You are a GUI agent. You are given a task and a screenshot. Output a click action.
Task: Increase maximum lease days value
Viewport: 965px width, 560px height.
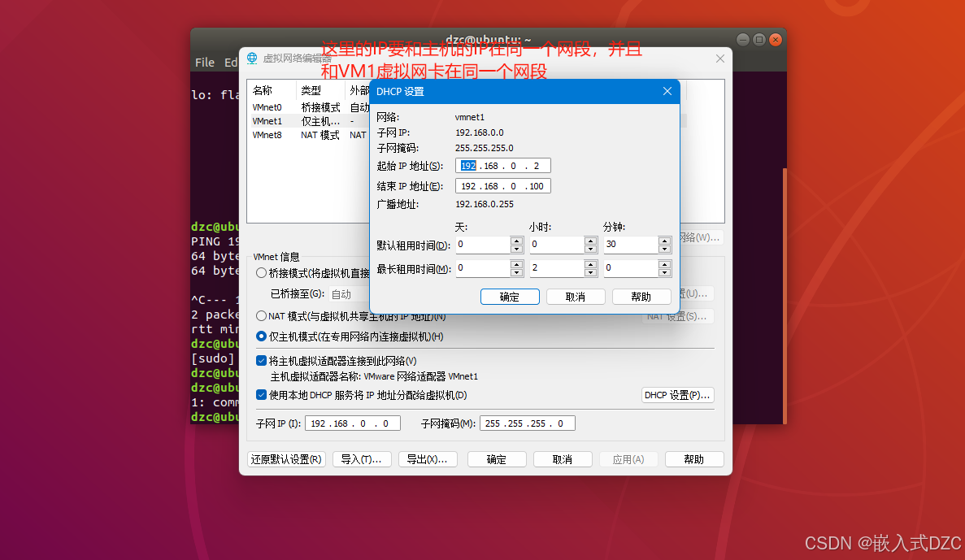click(517, 264)
